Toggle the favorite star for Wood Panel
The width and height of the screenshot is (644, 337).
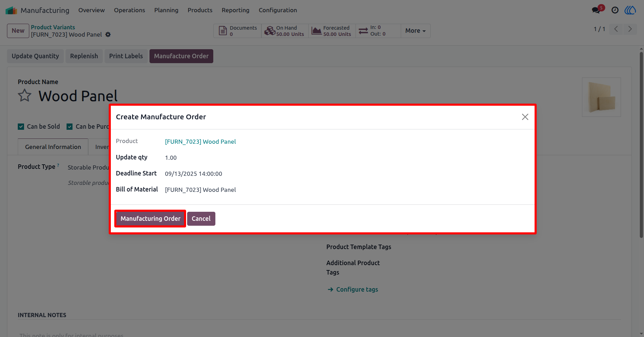[25, 96]
